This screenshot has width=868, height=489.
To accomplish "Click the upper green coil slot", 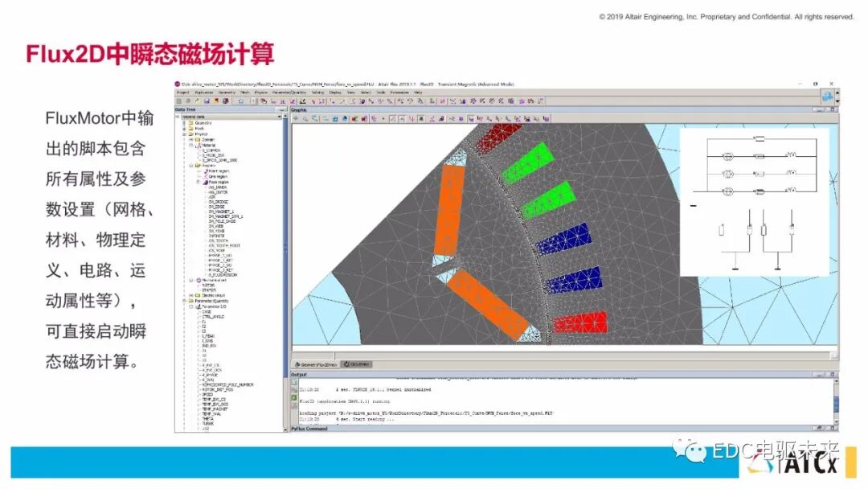I will (527, 162).
